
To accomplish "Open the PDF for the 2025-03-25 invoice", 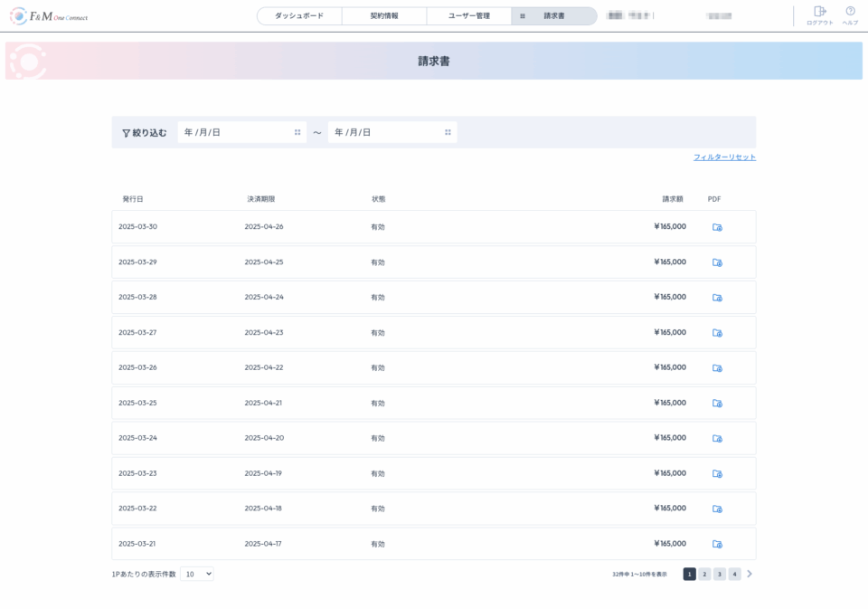I will tap(715, 403).
